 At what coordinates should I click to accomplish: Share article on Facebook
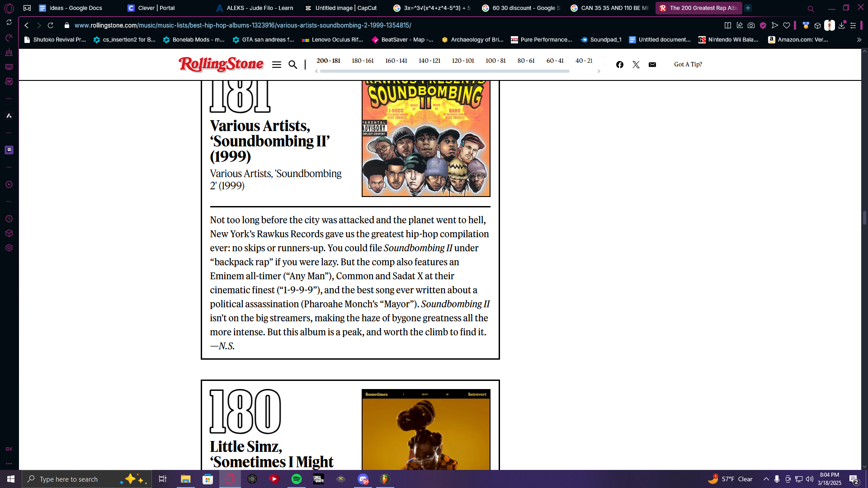620,65
